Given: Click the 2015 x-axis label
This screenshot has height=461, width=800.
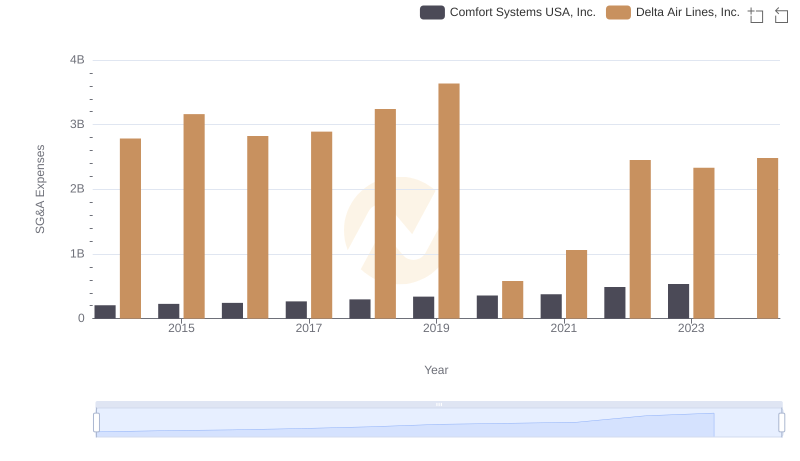Looking at the screenshot, I should [x=181, y=328].
